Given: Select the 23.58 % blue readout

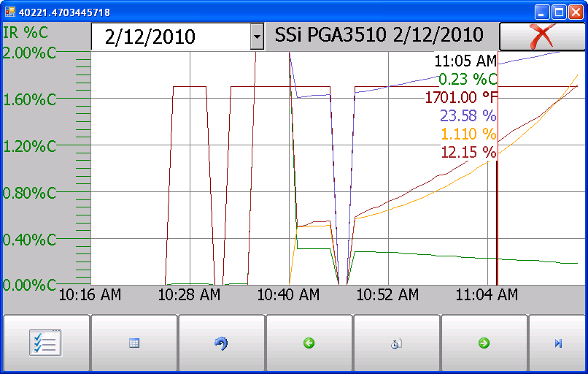Looking at the screenshot, I should 468,115.
